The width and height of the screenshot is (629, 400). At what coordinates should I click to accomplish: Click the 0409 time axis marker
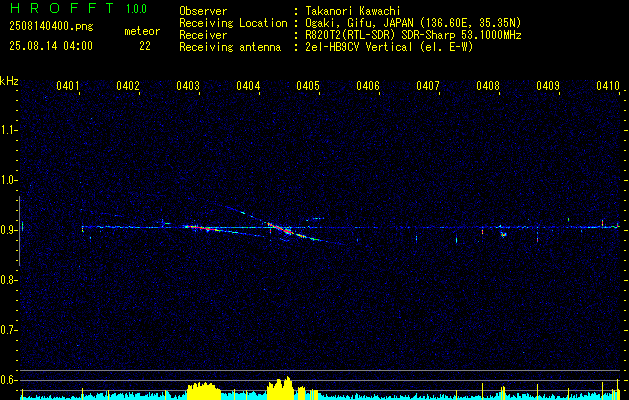point(548,85)
